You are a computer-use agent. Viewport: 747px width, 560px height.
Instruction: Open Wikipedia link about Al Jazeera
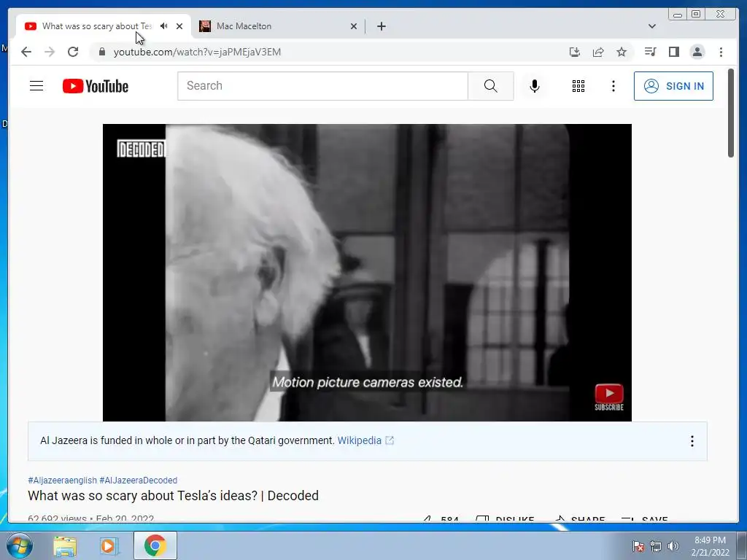(x=365, y=440)
